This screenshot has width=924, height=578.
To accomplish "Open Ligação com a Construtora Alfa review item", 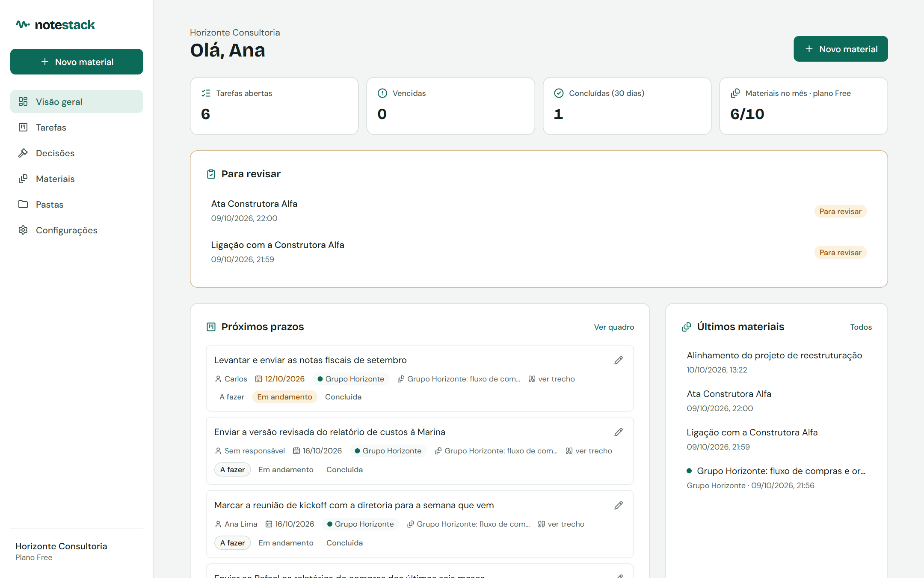I will coord(539,252).
